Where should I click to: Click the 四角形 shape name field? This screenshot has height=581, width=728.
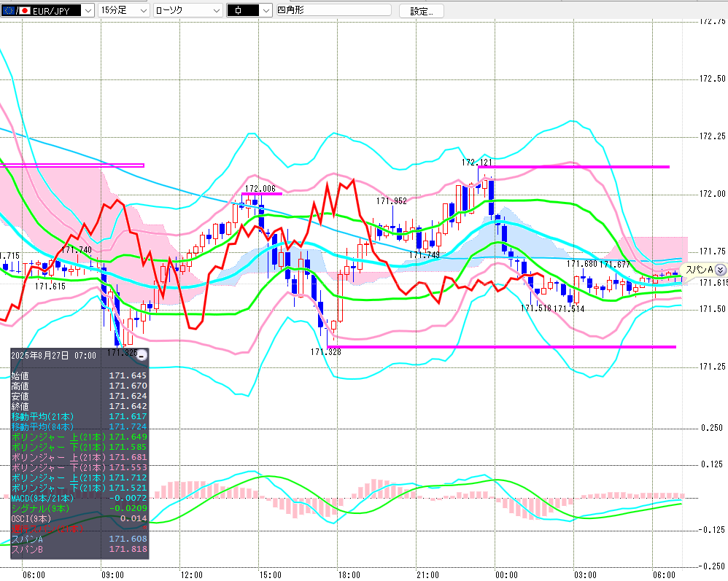point(333,9)
